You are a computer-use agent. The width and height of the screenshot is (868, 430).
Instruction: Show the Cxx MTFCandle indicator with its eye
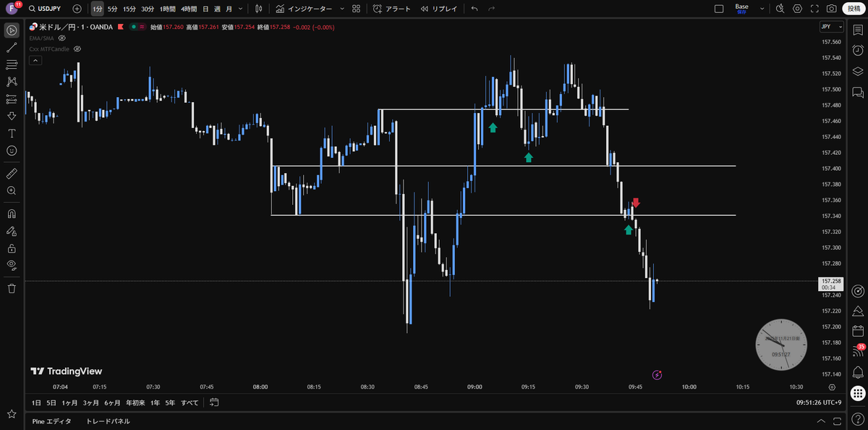point(77,49)
